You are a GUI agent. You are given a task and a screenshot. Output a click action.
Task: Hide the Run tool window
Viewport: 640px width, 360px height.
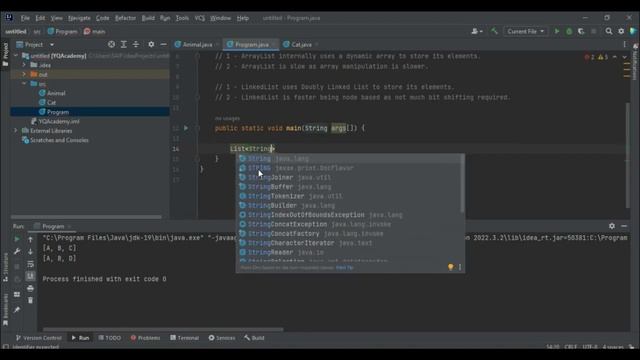(624, 226)
